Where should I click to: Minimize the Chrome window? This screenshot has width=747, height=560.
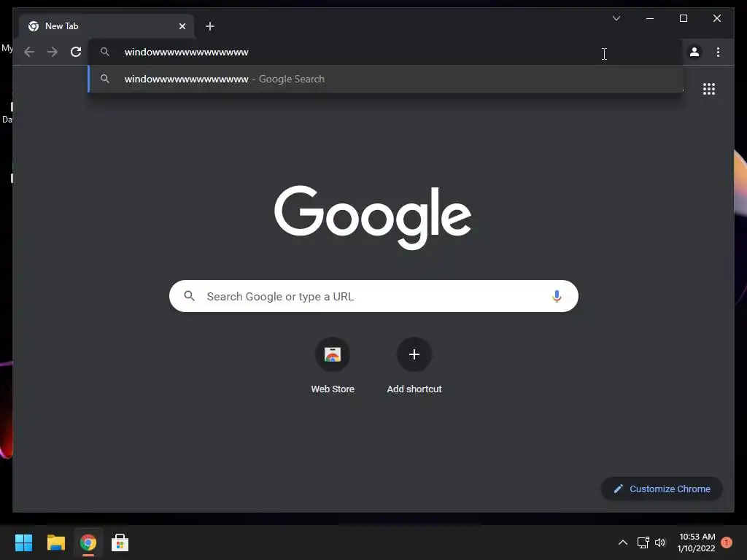pyautogui.click(x=650, y=18)
